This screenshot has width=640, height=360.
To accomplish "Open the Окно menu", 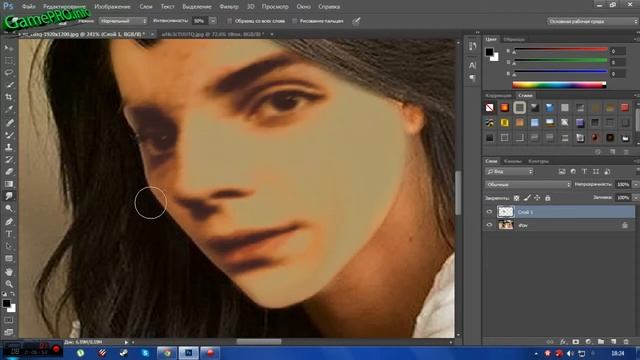I will point(303,7).
